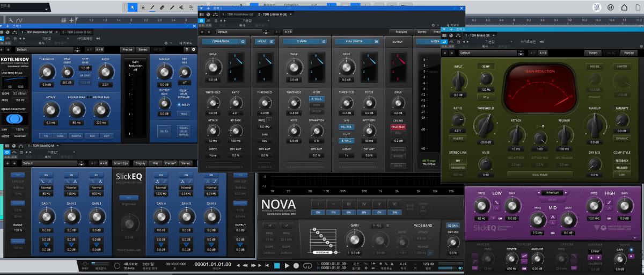
Task: Expand TDR Molot GE plugin selector arrow
Action: pyautogui.click(x=494, y=35)
